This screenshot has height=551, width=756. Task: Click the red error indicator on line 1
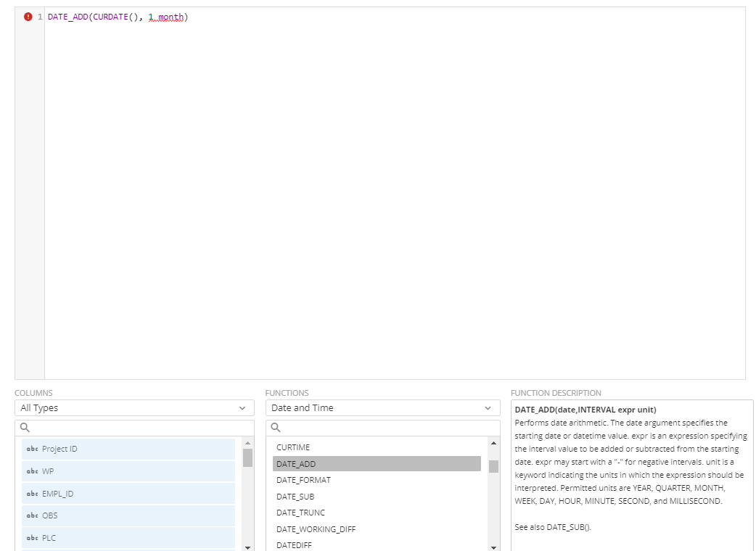click(28, 16)
